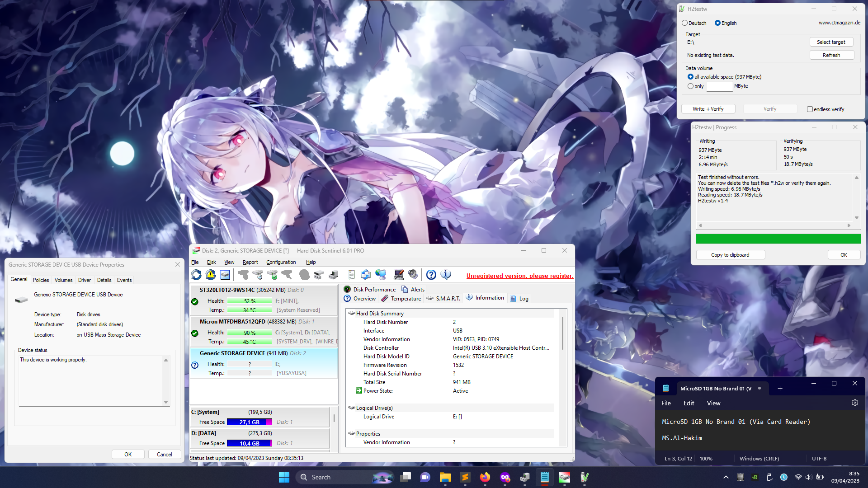The image size is (868, 488).
Task: Click the Windows Start button
Action: [x=284, y=477]
